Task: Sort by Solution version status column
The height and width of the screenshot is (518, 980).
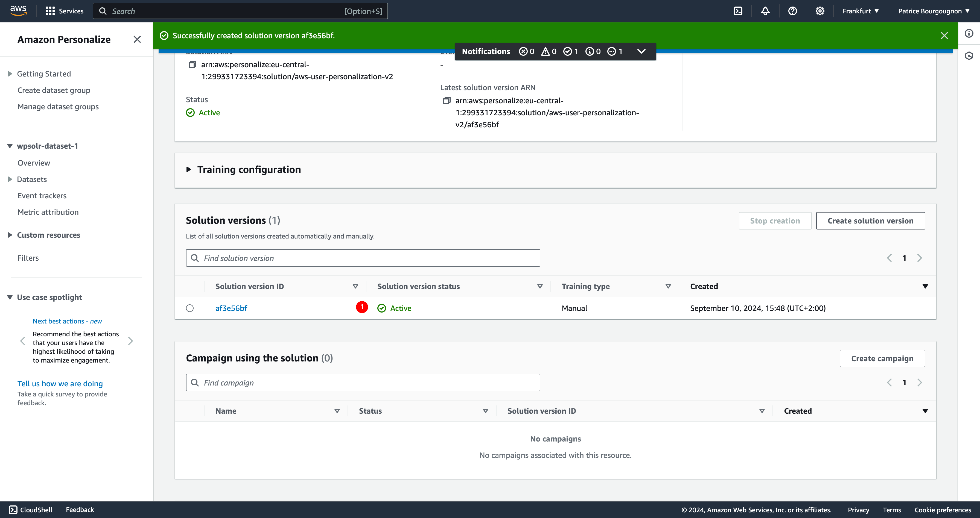Action: (540, 286)
